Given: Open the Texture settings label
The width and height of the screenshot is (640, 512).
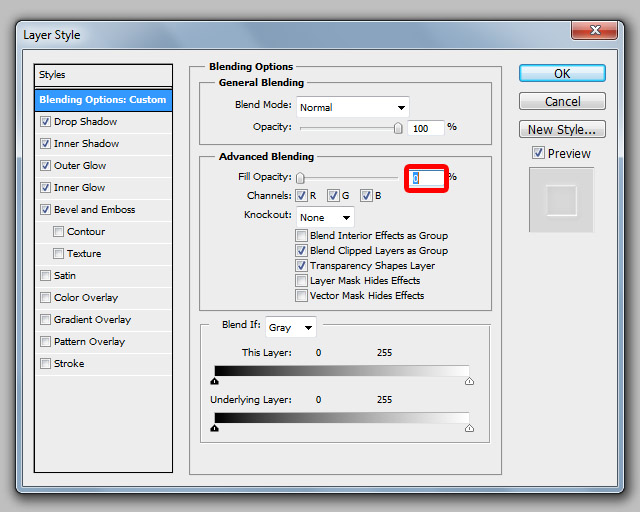Looking at the screenshot, I should click(84, 254).
